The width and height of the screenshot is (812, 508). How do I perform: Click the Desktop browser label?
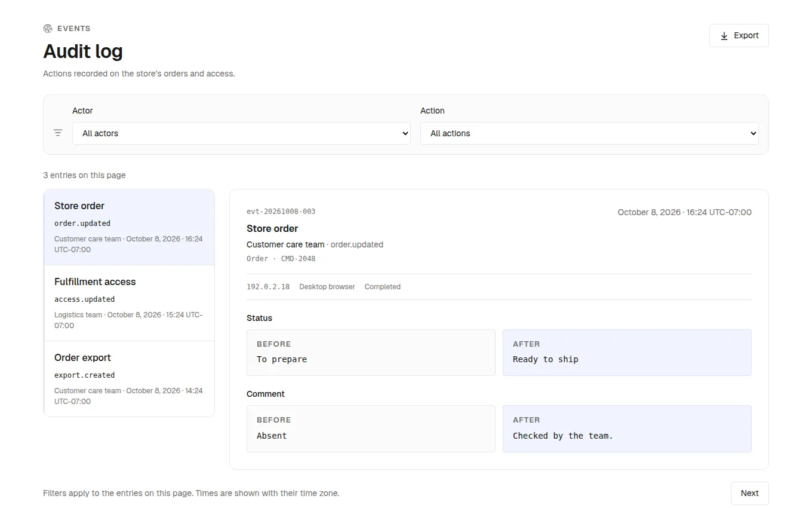[327, 287]
